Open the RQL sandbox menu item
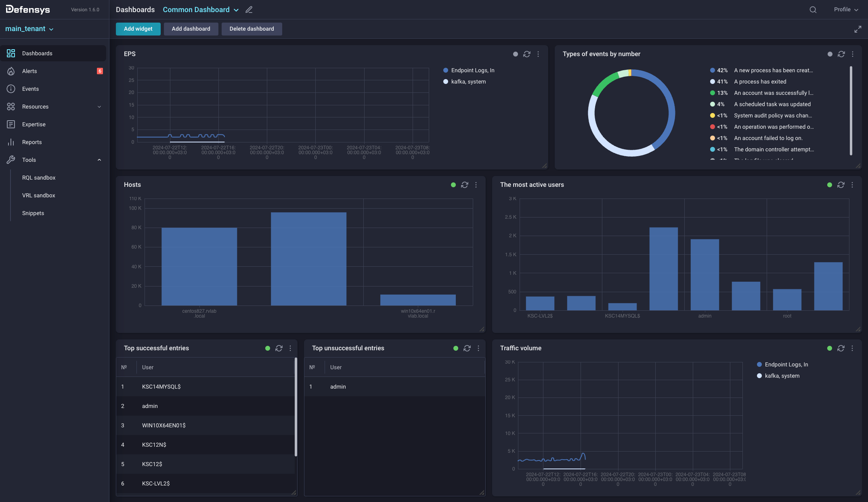 click(x=39, y=178)
